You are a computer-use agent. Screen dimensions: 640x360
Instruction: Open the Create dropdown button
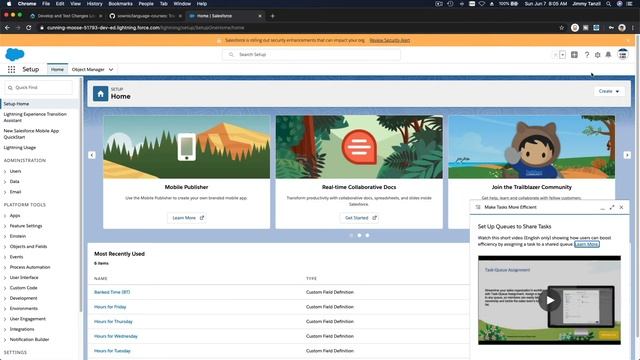click(609, 91)
